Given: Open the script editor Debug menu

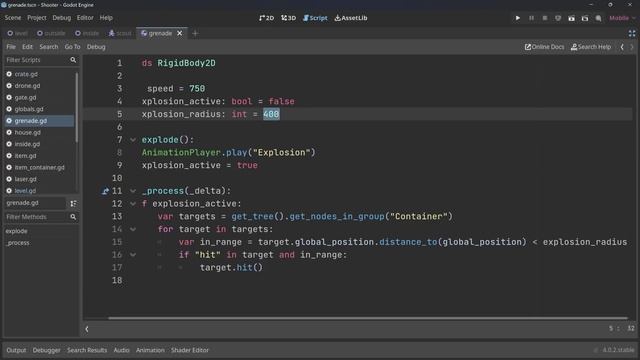Looking at the screenshot, I should coord(96,47).
